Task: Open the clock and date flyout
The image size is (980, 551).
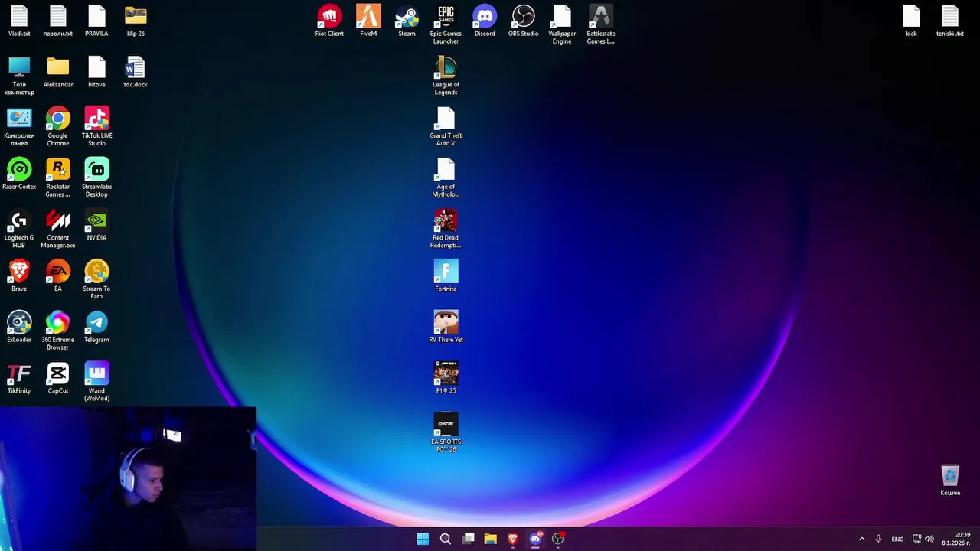Action: [955, 539]
